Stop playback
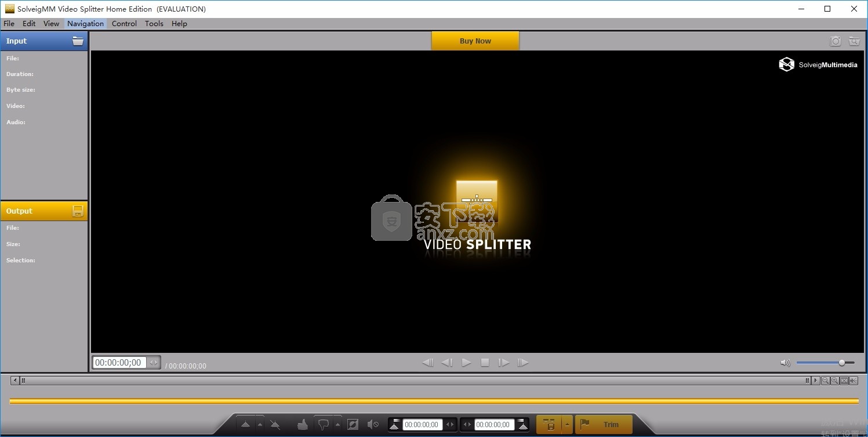Image resolution: width=868 pixels, height=437 pixels. click(485, 363)
